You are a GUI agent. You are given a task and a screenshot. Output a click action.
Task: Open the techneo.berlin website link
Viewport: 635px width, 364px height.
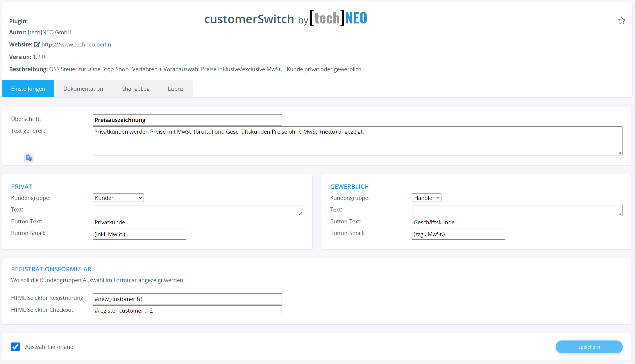(x=76, y=44)
